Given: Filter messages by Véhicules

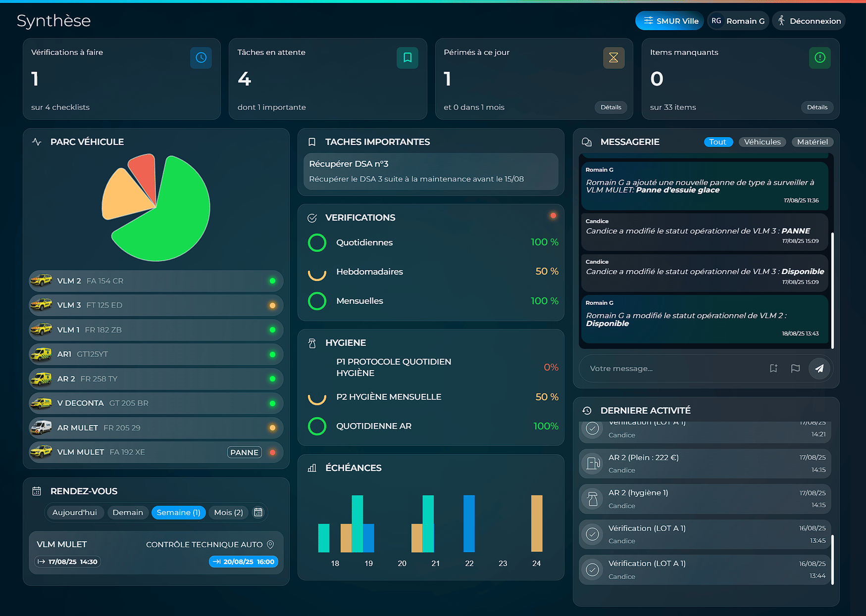Looking at the screenshot, I should tap(762, 142).
